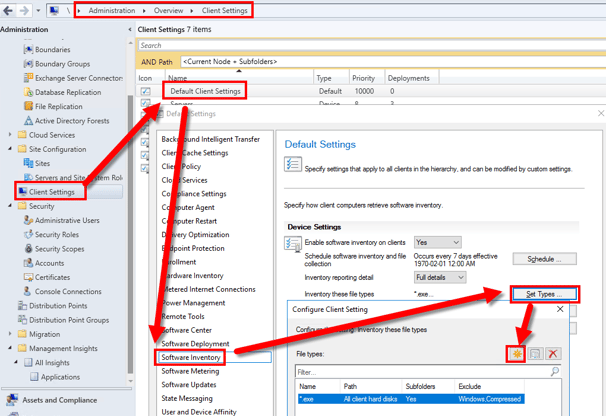Viewport: 606px width, 416px height.
Task: Click the Path column header
Action: tap(350, 386)
